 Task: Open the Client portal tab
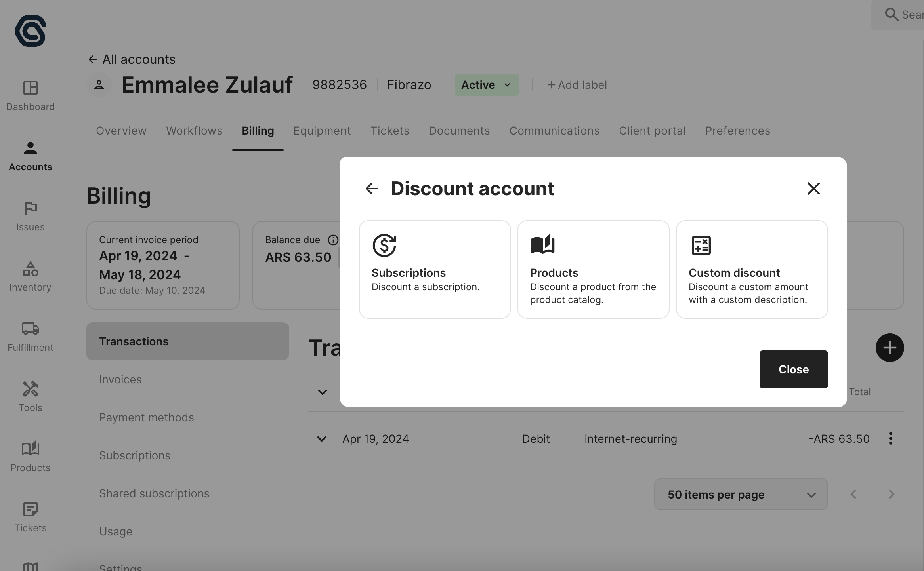652,131
